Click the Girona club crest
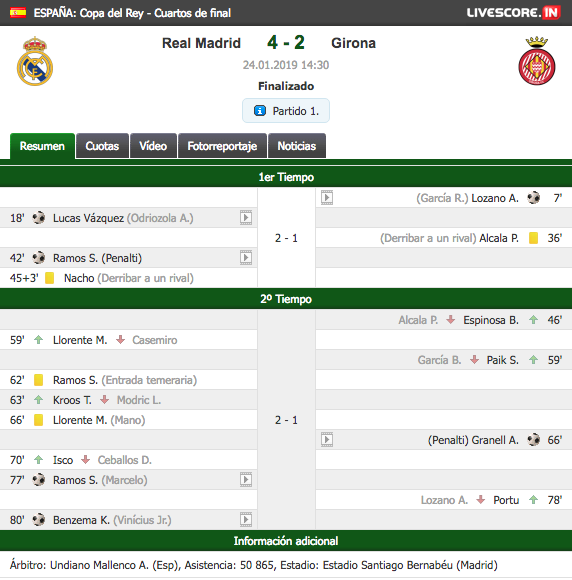This screenshot has width=572, height=580. [x=536, y=61]
